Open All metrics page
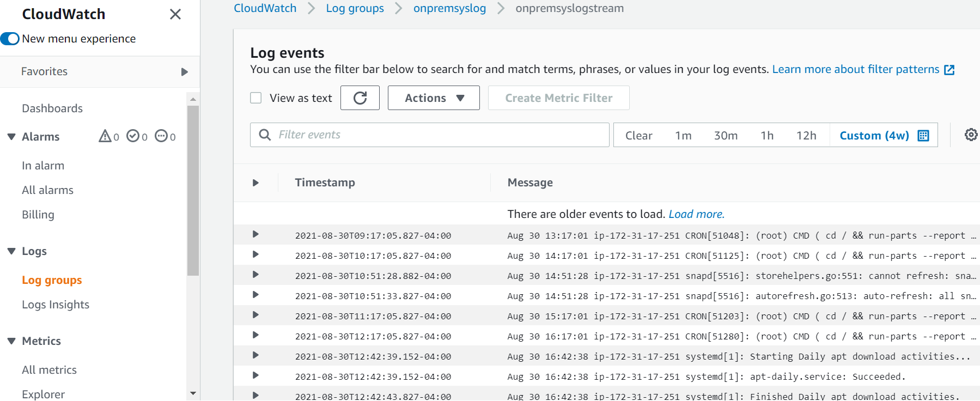The height and width of the screenshot is (401, 980). click(49, 370)
